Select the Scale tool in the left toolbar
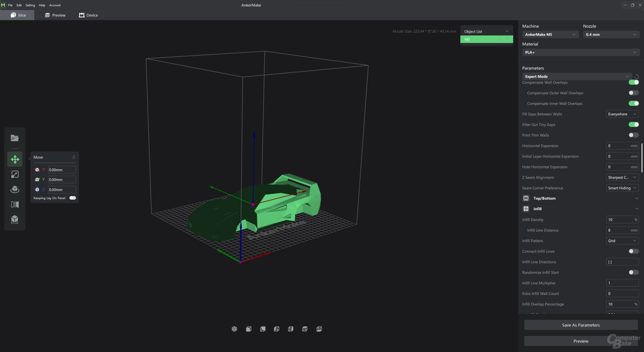Image resolution: width=644 pixels, height=352 pixels. point(15,174)
